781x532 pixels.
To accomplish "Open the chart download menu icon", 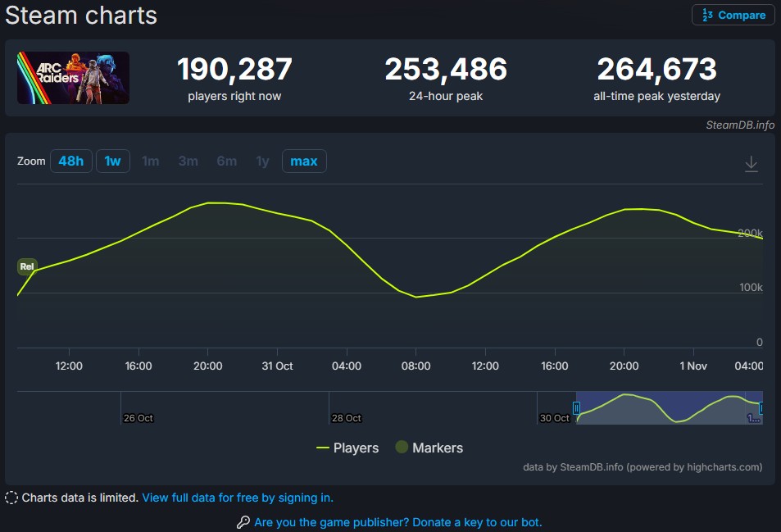I will (x=751, y=164).
